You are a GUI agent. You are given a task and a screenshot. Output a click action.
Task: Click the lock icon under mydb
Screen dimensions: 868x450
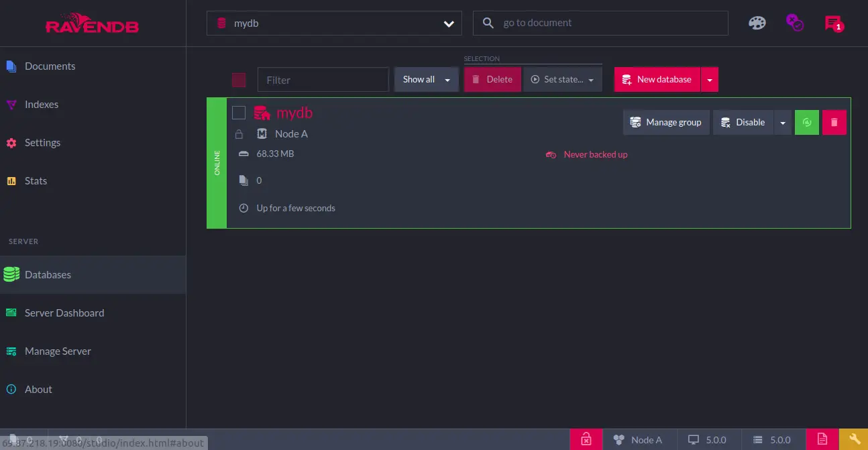239,134
